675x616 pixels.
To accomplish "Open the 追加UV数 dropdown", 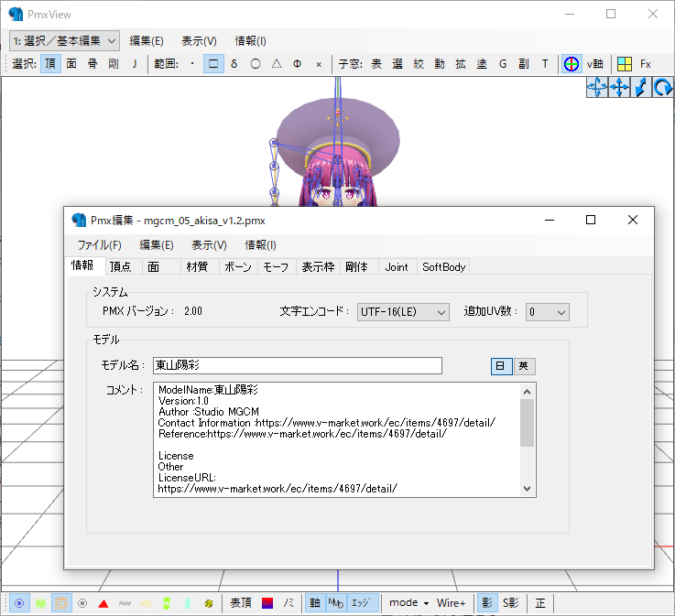I will (548, 311).
